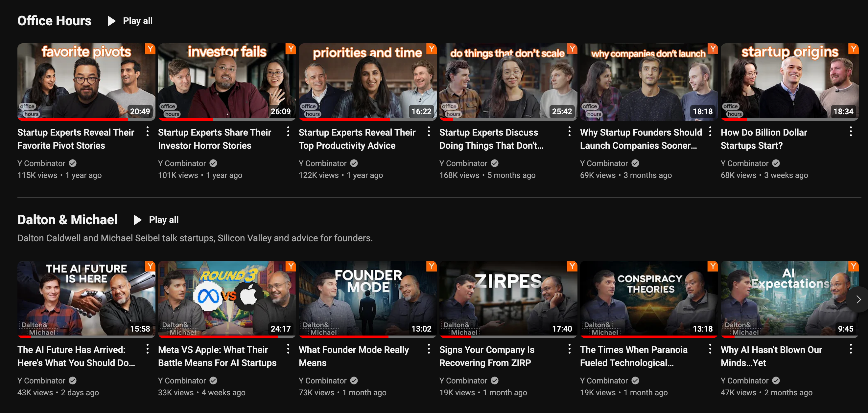Open more-actions menu for Billion Dollar Startups video
Viewport: 868px width, 413px height.
point(851,132)
